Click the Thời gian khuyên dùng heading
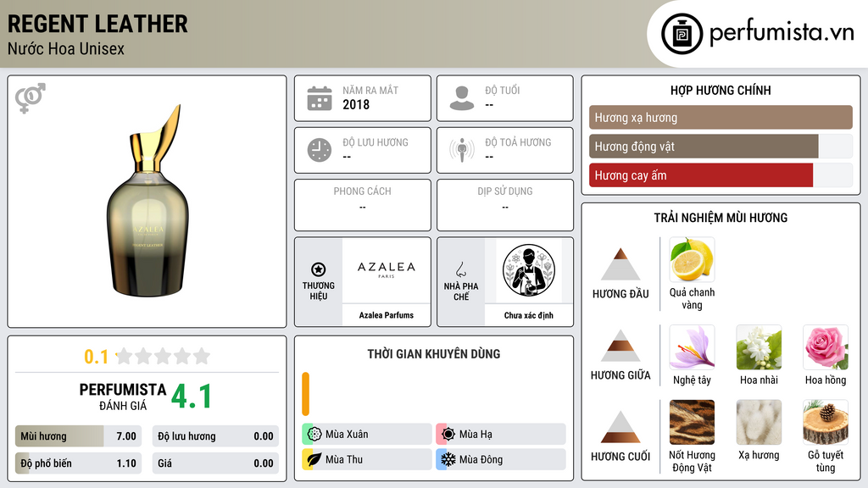Image resolution: width=868 pixels, height=488 pixels. tap(434, 353)
